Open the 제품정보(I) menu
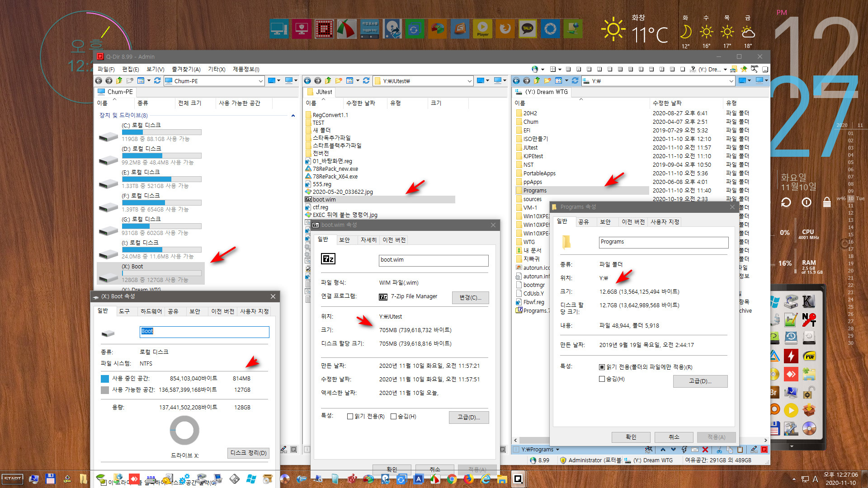 pyautogui.click(x=246, y=69)
